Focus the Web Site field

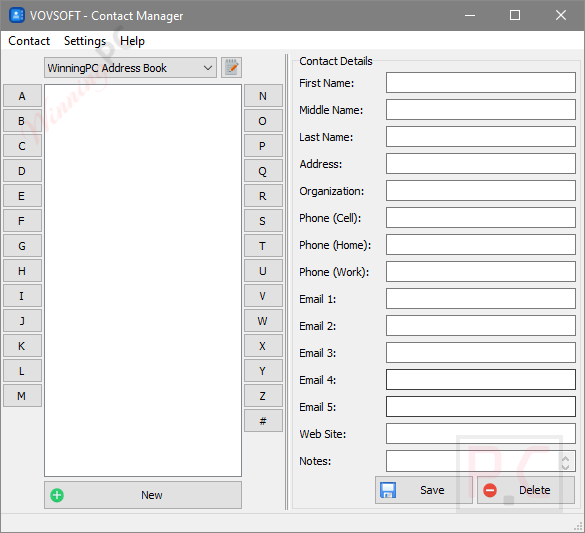[x=481, y=433]
